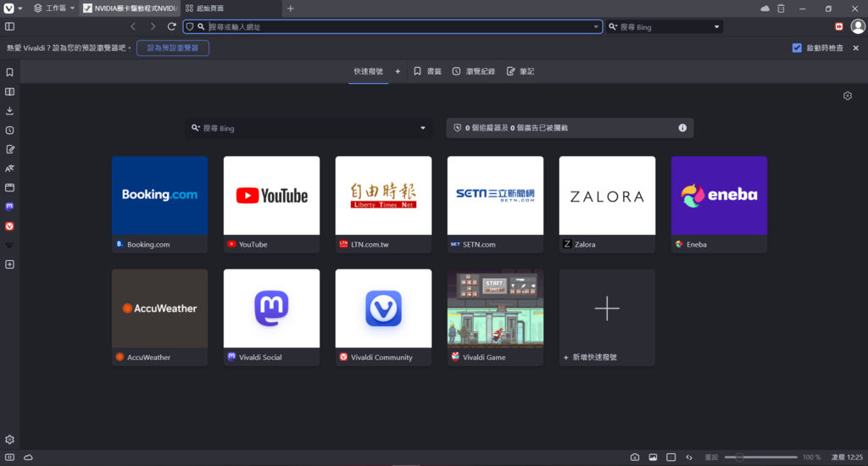This screenshot has width=868, height=466.
Task: Open start page settings gear
Action: click(x=848, y=96)
